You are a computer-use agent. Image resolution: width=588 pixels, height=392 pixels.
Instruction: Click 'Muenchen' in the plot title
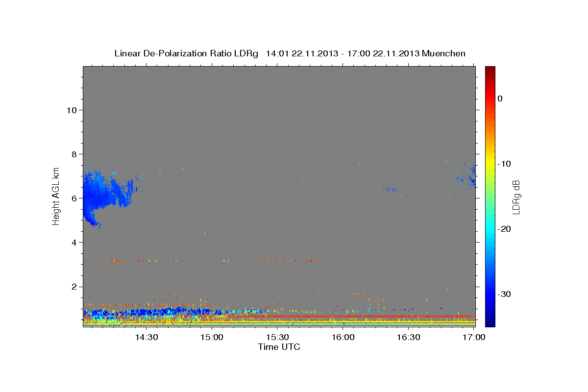pyautogui.click(x=444, y=53)
